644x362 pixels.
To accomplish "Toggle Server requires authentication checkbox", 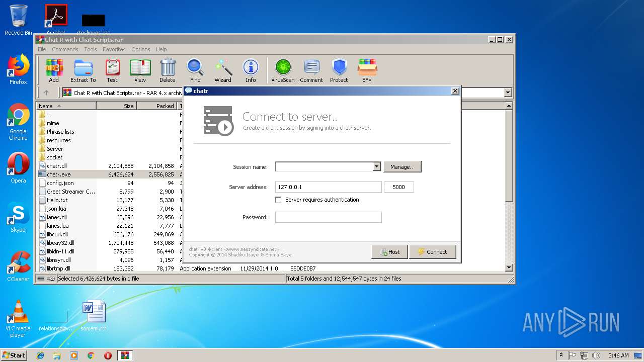I will tap(278, 200).
